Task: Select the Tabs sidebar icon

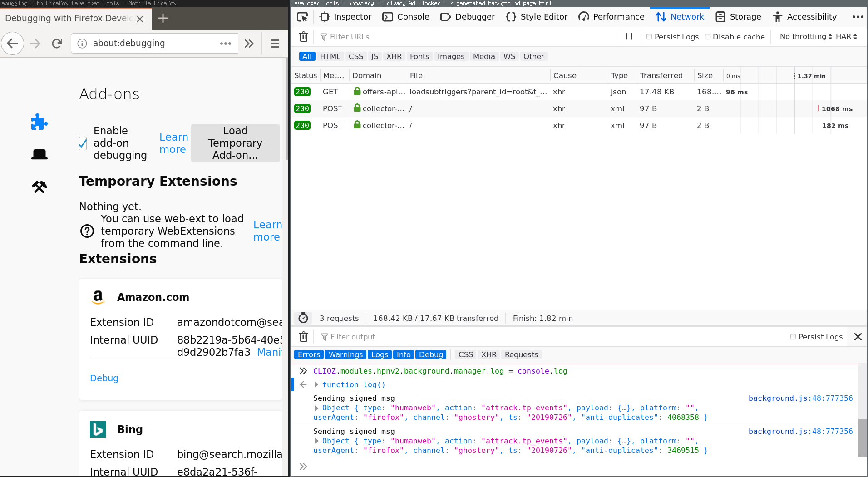Action: coord(39,154)
